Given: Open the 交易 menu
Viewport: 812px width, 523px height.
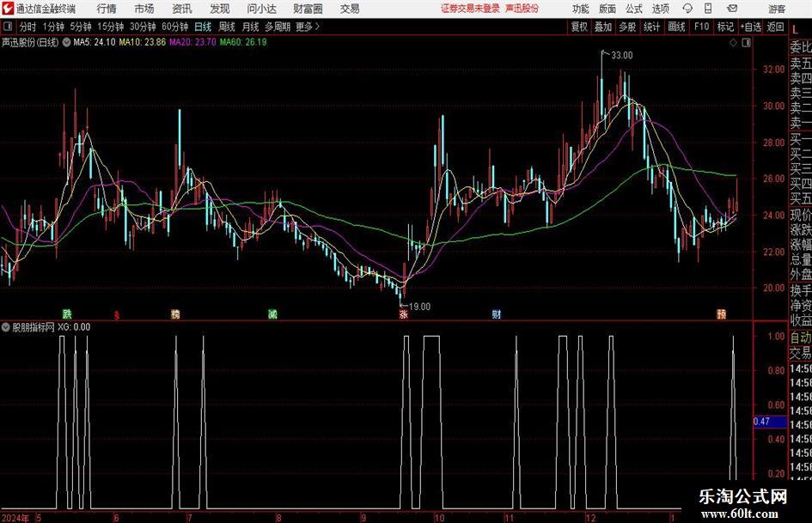Looking at the screenshot, I should [x=350, y=9].
